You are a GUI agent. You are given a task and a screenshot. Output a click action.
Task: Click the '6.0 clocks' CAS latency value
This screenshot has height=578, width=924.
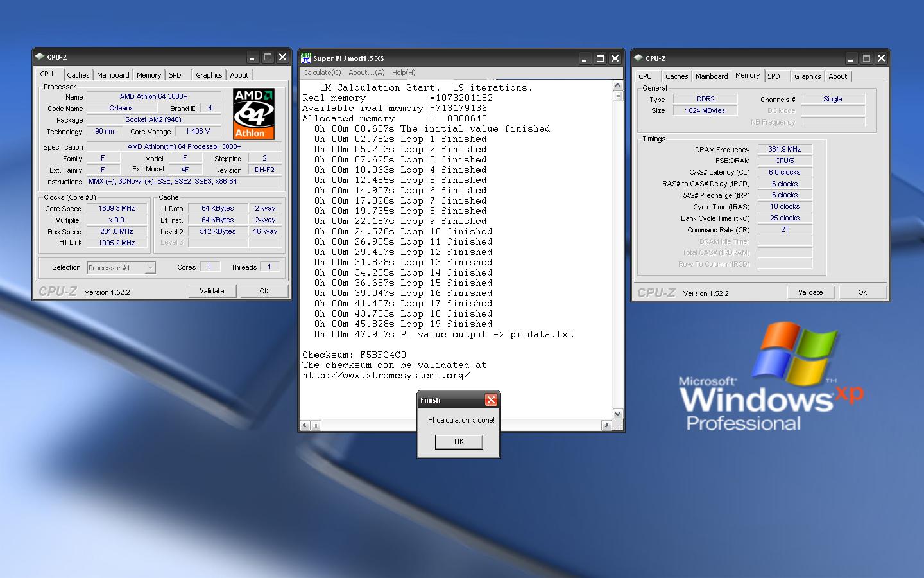(785, 172)
